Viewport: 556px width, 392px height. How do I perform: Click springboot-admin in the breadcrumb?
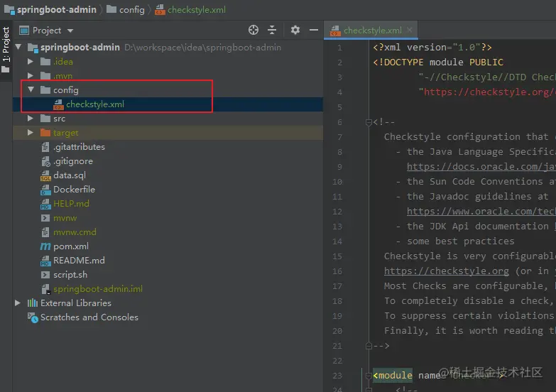point(57,9)
